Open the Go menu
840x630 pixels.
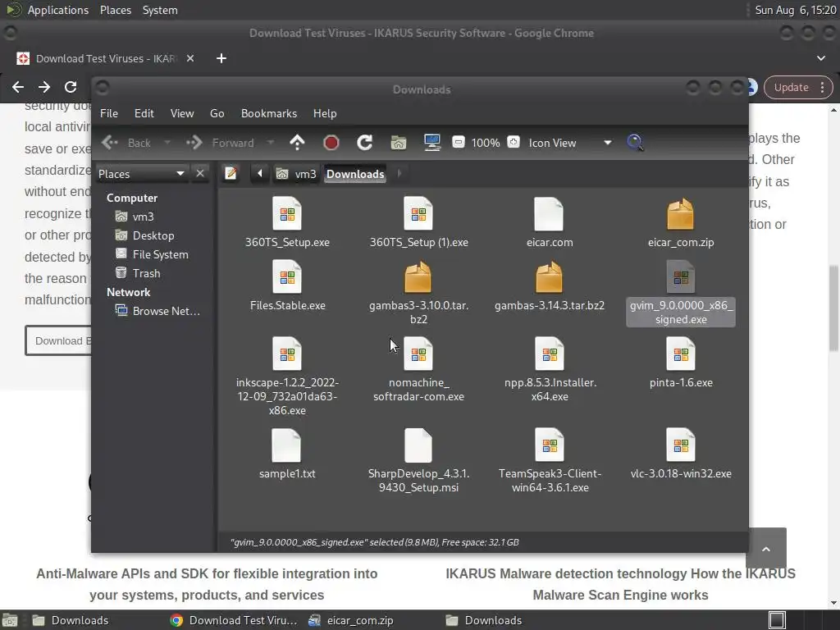tap(217, 113)
